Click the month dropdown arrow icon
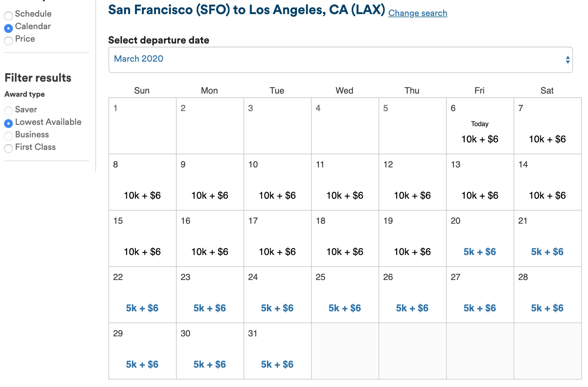This screenshot has width=588, height=387. pos(567,59)
